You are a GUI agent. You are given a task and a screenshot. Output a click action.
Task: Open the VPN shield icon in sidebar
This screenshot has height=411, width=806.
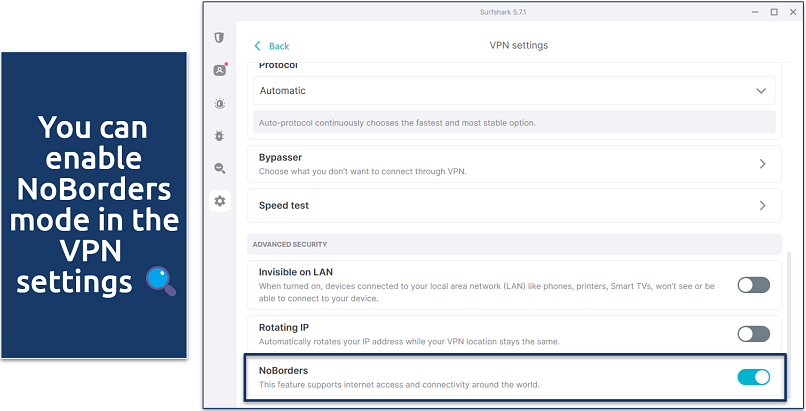[x=219, y=38]
